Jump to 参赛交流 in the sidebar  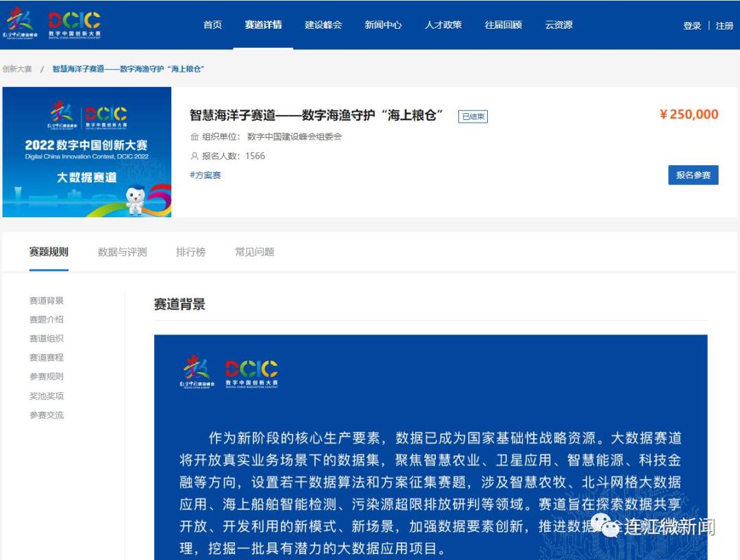tap(47, 415)
